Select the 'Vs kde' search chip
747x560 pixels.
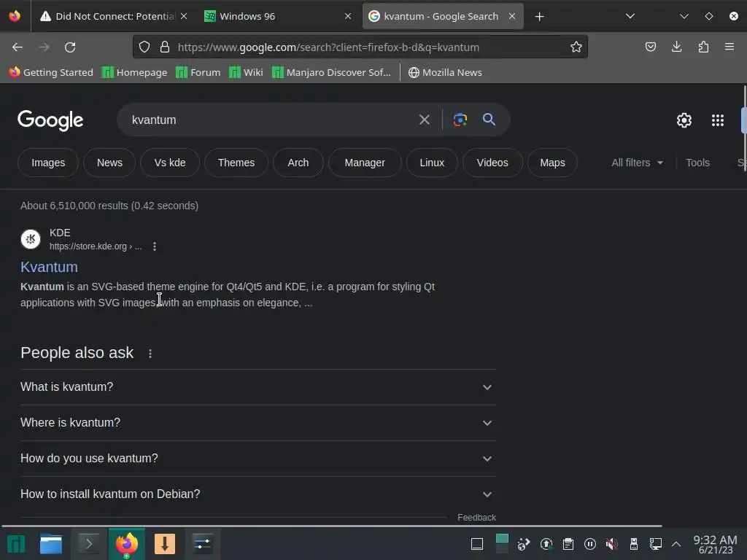[169, 163]
